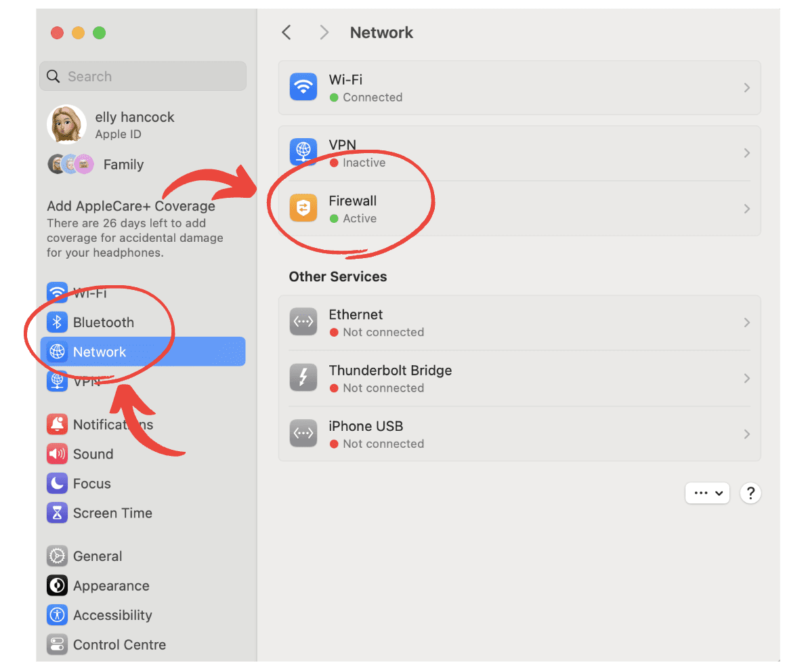Open Family sharing settings label
806x672 pixels.
[123, 165]
